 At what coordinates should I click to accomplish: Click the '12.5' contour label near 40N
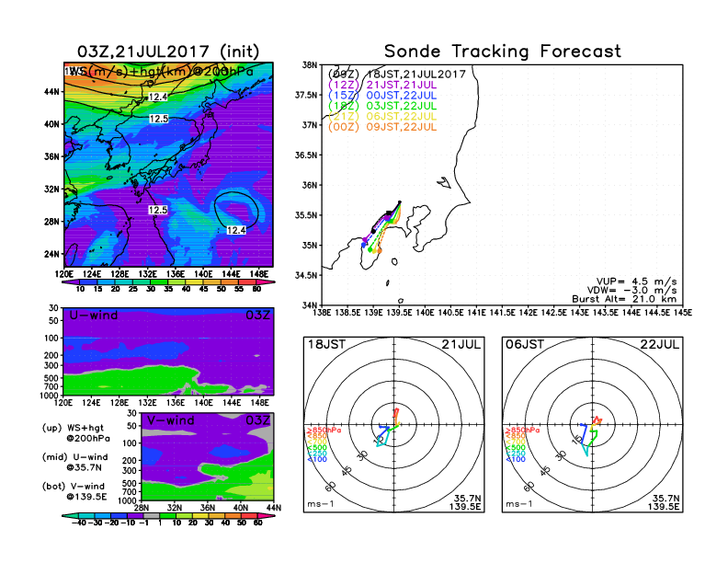click(x=159, y=119)
